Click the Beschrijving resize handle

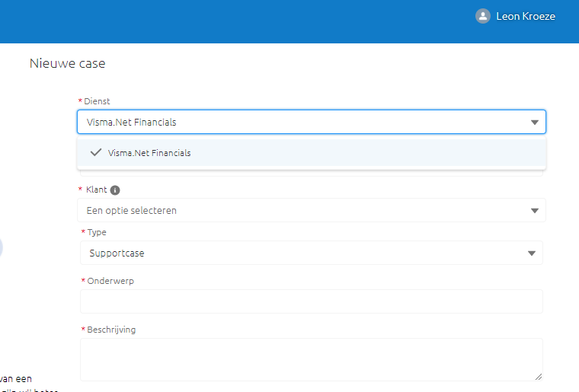pyautogui.click(x=539, y=377)
